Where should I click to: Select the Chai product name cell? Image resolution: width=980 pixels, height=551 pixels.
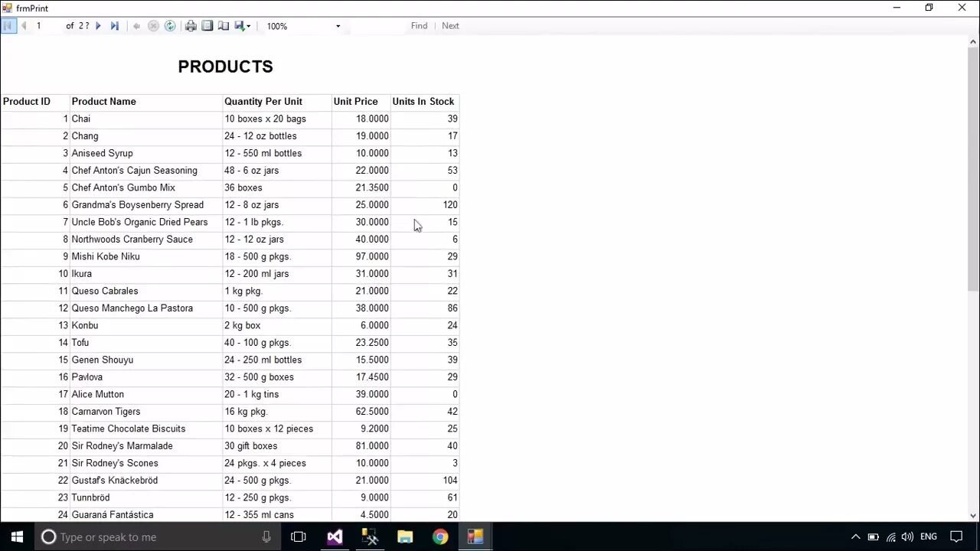coord(145,119)
